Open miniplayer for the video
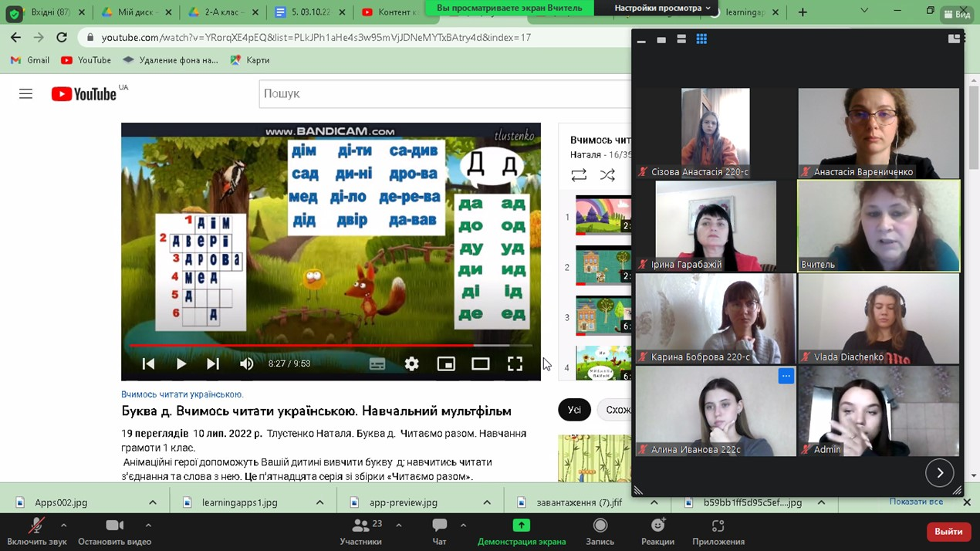 446,364
